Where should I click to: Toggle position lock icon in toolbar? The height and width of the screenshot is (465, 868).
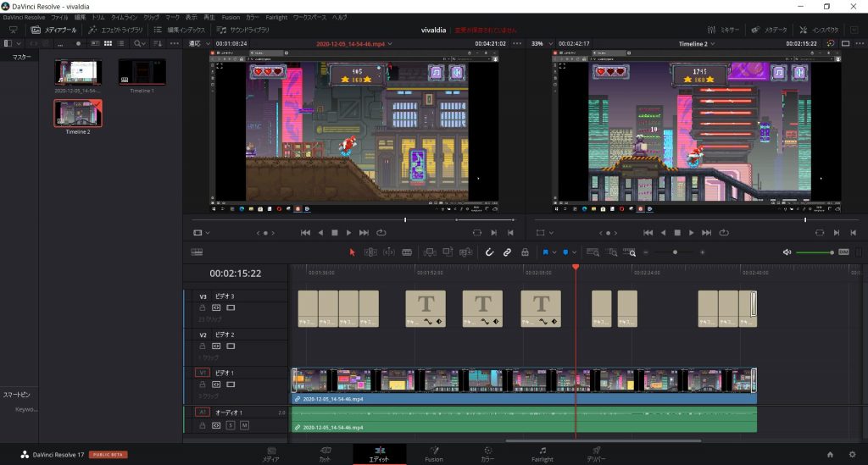point(525,252)
